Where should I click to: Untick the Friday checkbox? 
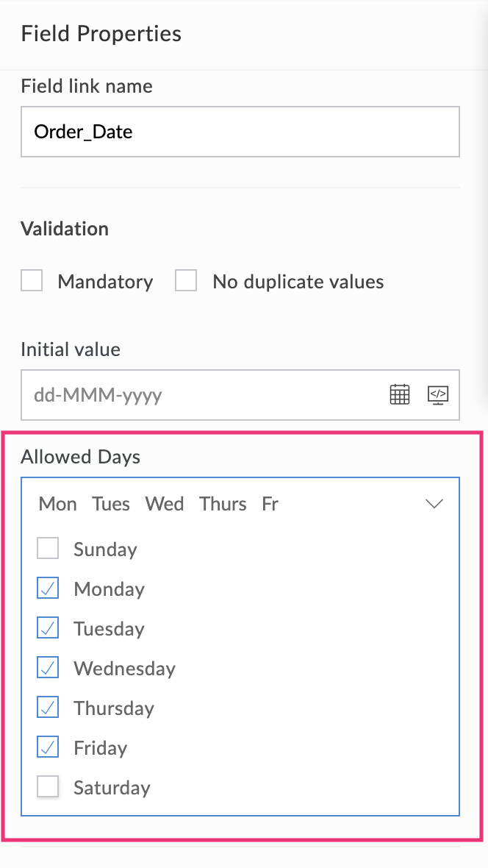pos(48,747)
